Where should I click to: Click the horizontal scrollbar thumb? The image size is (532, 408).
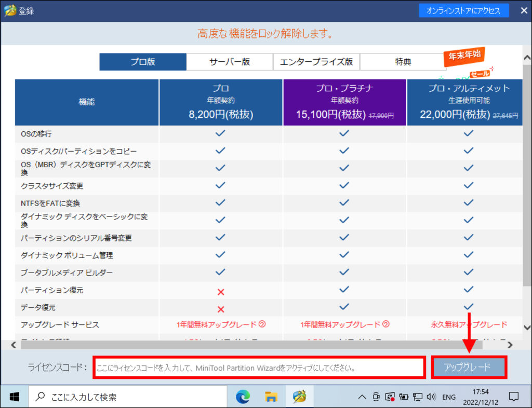click(251, 345)
